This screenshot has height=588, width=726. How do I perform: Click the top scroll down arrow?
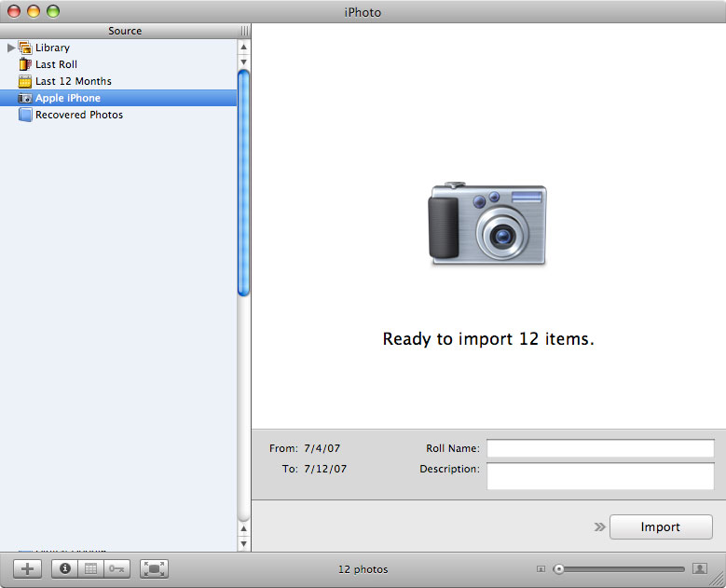[243, 62]
